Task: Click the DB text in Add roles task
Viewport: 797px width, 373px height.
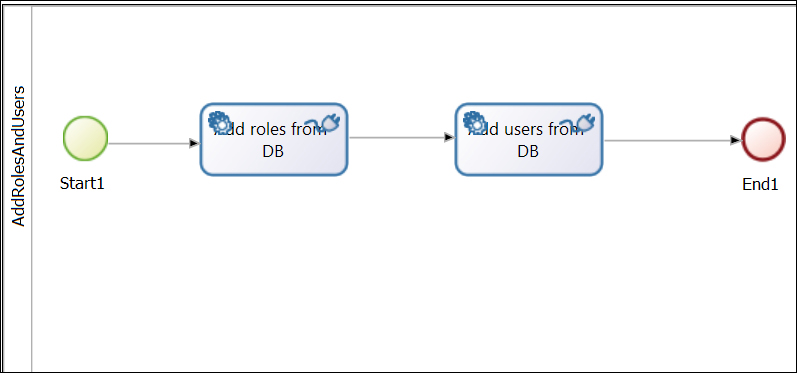Action: (273, 151)
